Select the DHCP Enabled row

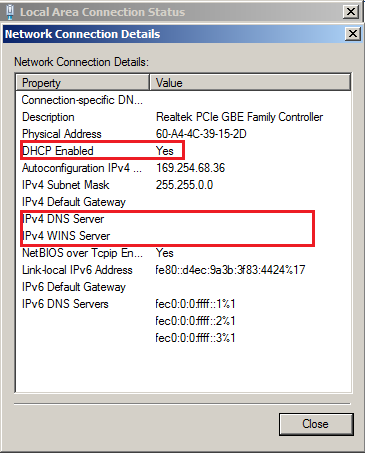coord(183,151)
